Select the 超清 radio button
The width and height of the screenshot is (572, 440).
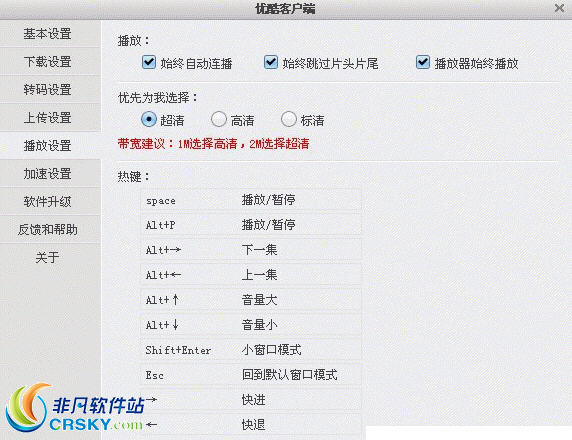click(x=149, y=119)
